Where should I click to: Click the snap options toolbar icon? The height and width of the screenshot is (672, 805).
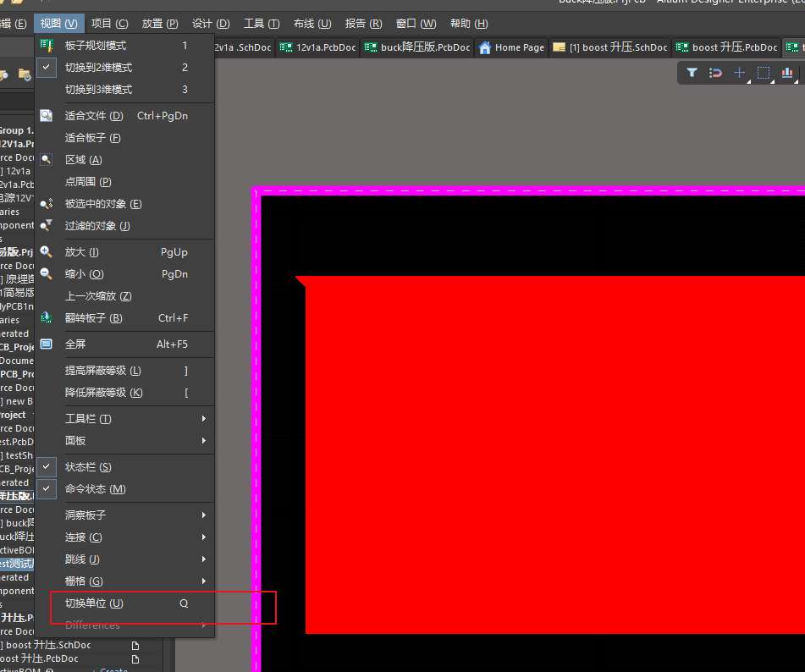[x=715, y=73]
